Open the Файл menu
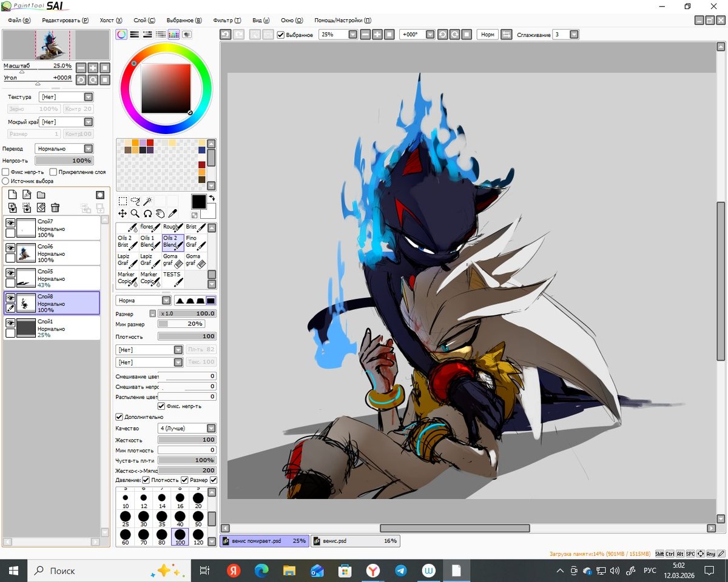728x582 pixels. tap(19, 20)
